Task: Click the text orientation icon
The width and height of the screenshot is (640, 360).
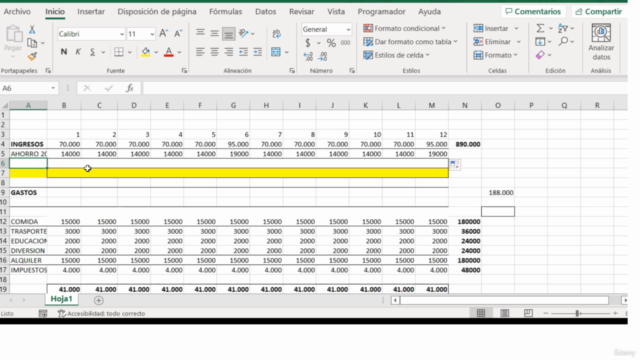Action: point(244,33)
